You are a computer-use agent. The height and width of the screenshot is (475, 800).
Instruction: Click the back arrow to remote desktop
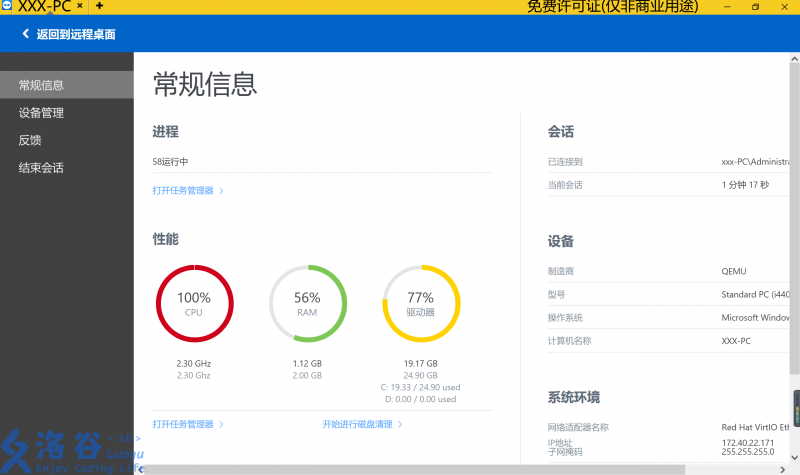click(25, 34)
